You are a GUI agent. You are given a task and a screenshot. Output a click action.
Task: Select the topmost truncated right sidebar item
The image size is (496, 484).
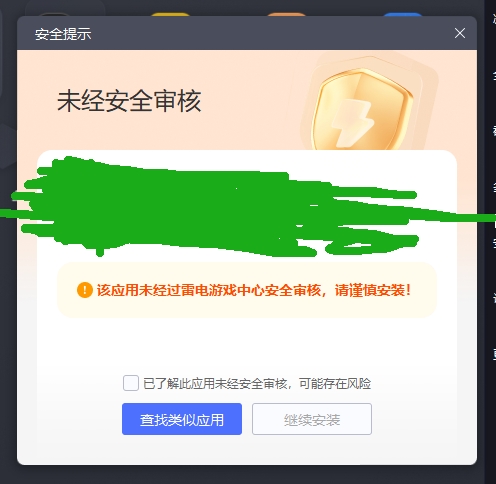click(x=494, y=19)
